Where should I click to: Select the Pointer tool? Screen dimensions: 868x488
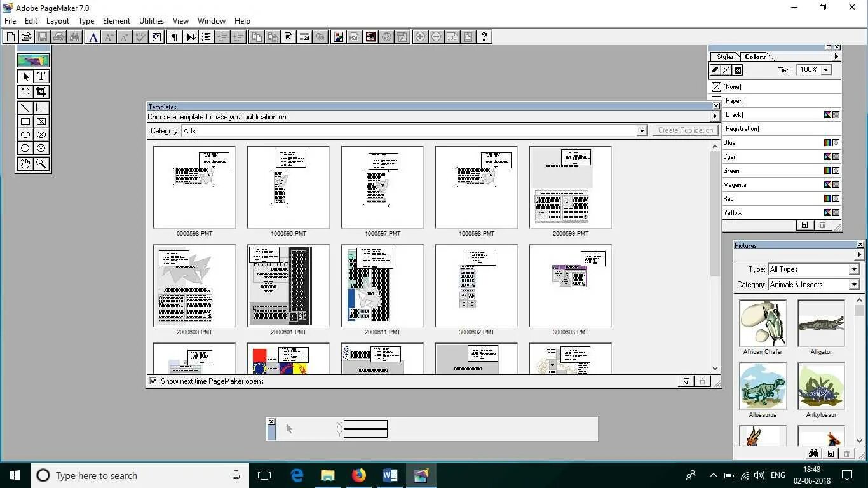[24, 76]
